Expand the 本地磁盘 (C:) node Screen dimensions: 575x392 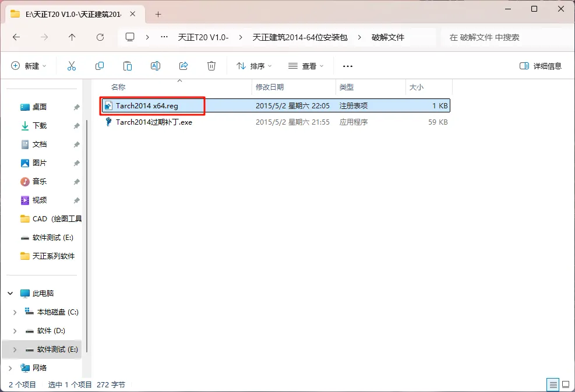pyautogui.click(x=15, y=312)
